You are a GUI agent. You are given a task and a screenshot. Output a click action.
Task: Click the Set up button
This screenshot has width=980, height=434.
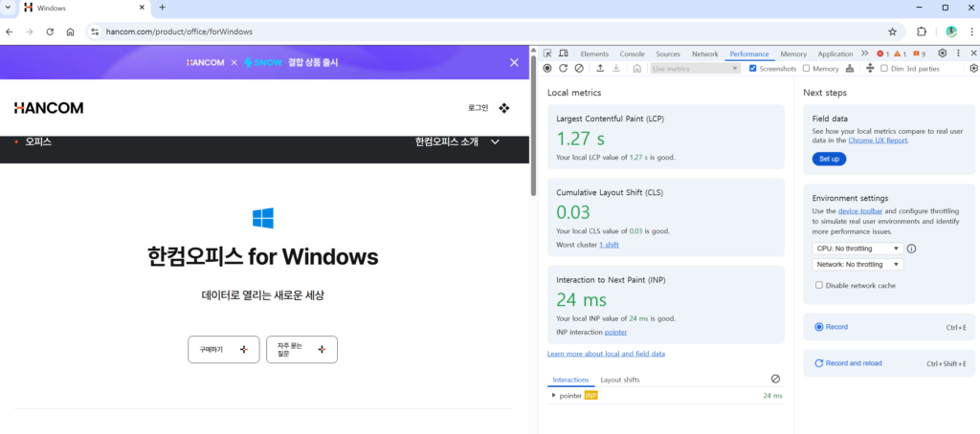tap(830, 160)
